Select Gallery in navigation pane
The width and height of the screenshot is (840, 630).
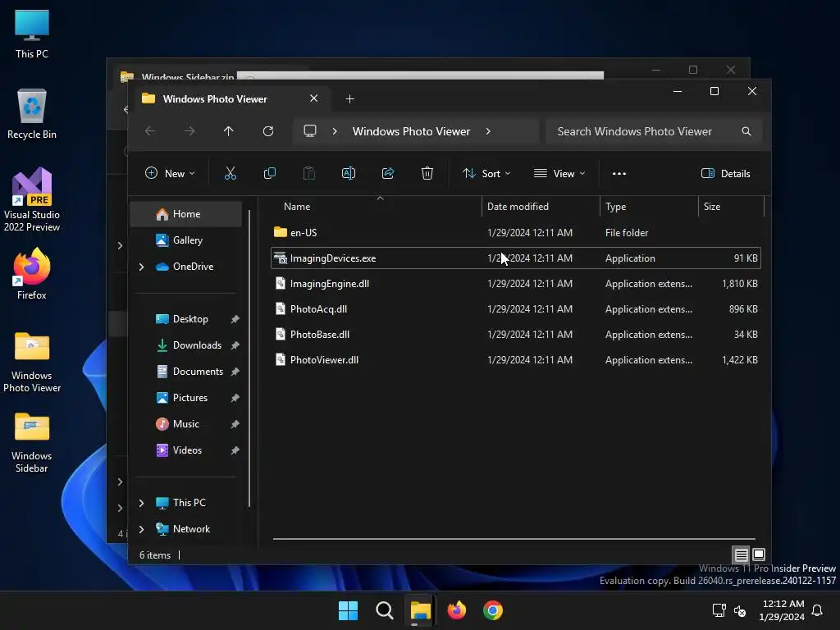186,240
